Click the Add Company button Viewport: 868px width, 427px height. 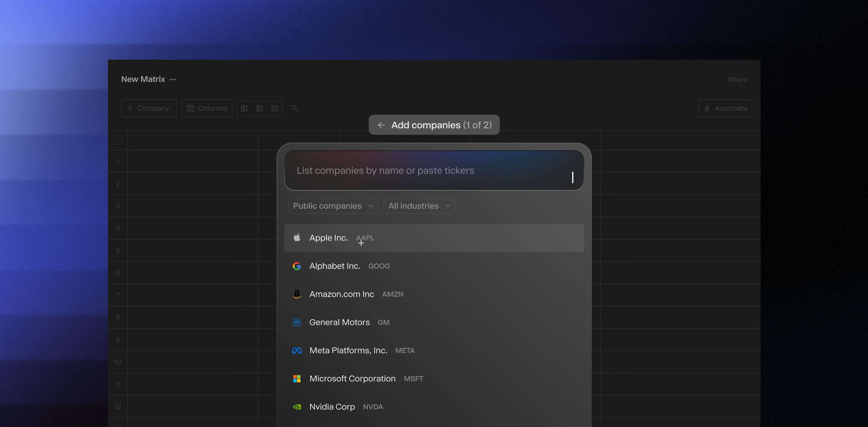[149, 108]
